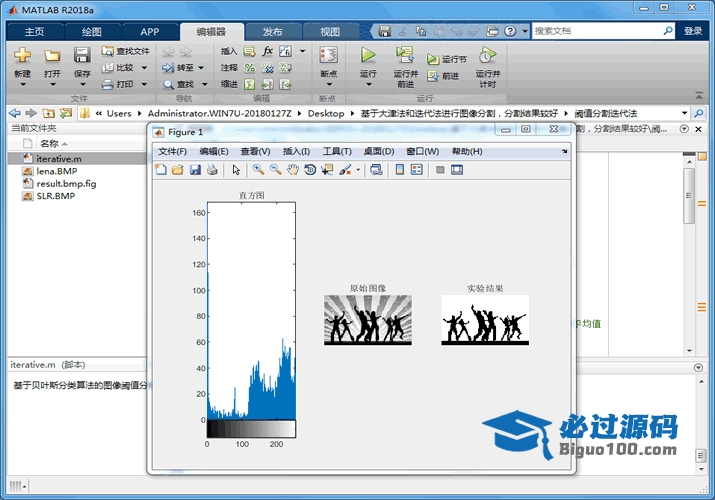The image size is (715, 500).
Task: Expand the address bar path dropdown
Action: coord(685,113)
